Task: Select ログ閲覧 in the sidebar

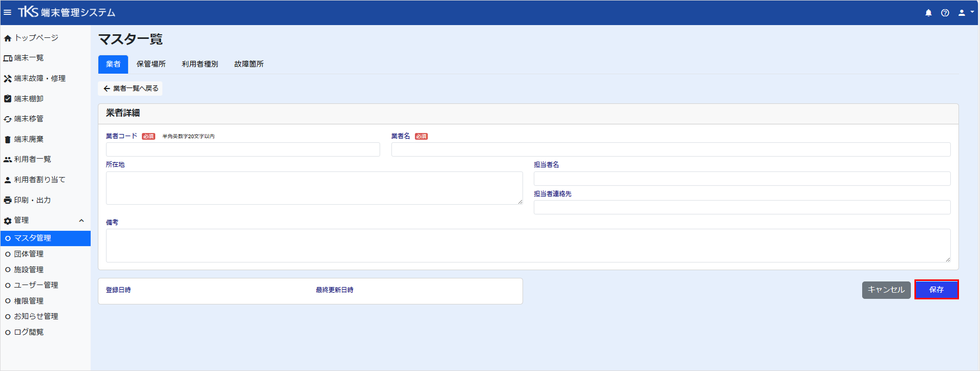Action: [29, 332]
